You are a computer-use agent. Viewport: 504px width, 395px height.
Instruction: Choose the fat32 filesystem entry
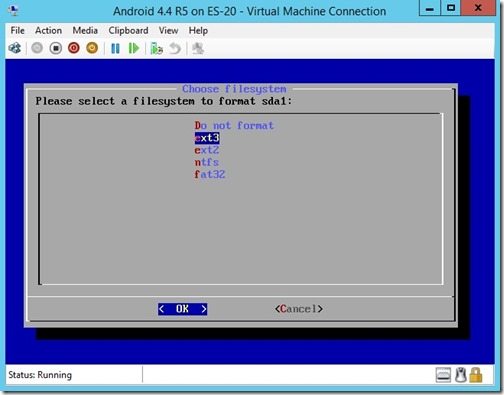(210, 174)
